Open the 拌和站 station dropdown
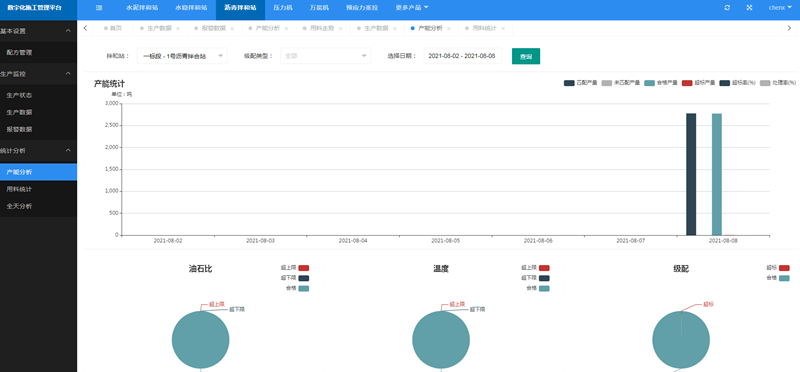Image resolution: width=800 pixels, height=372 pixels. pos(182,56)
